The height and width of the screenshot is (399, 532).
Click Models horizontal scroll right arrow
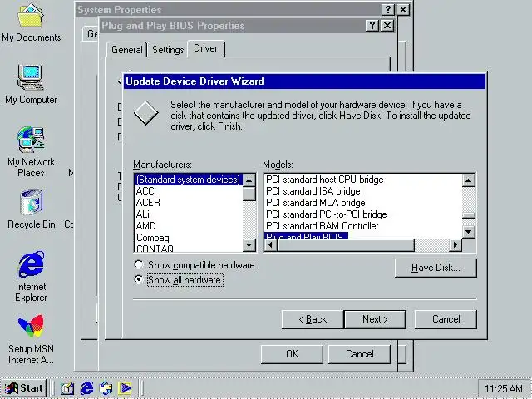coord(456,244)
